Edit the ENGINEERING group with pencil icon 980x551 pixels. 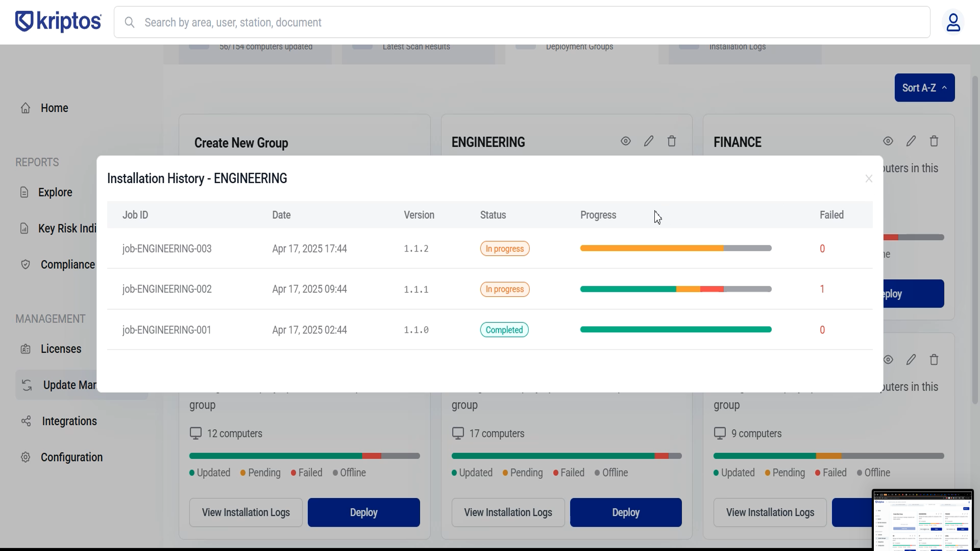coord(648,141)
